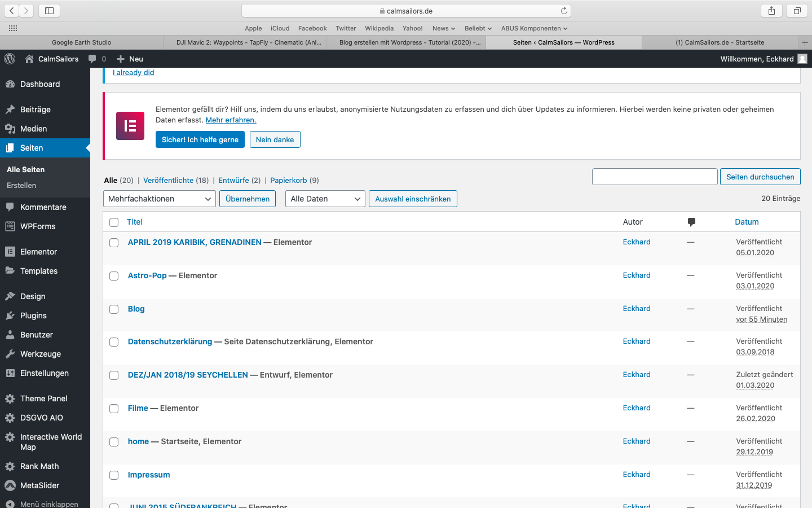812x508 pixels.
Task: Sort pages by the Datum column
Action: 747,222
